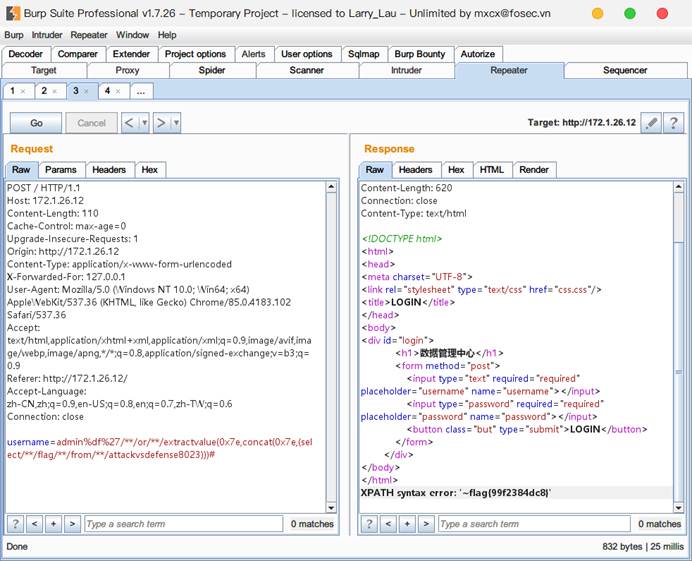Viewport: 692px width, 561px height.
Task: Select Repeater request tab 1
Action: point(12,91)
